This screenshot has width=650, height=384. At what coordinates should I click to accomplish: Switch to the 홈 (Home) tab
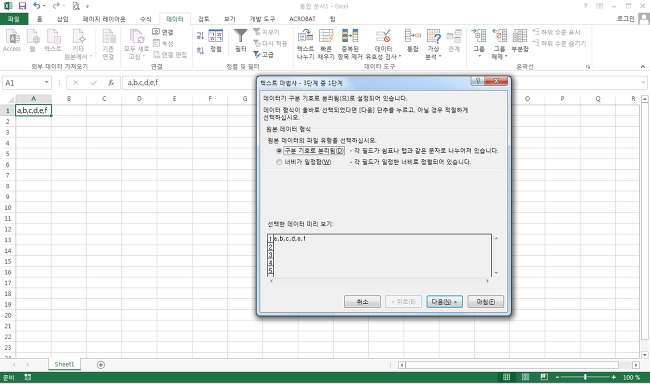39,19
